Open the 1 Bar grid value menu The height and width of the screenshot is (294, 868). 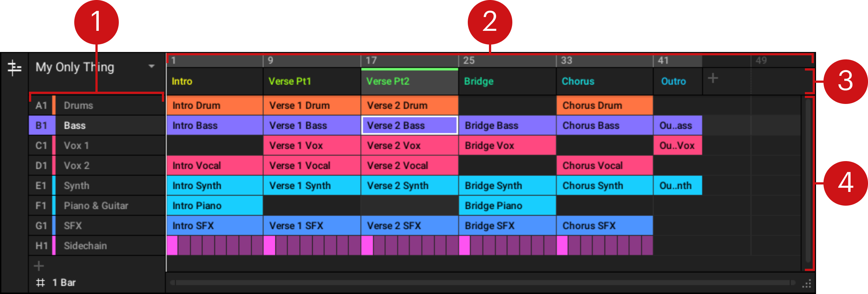64,283
